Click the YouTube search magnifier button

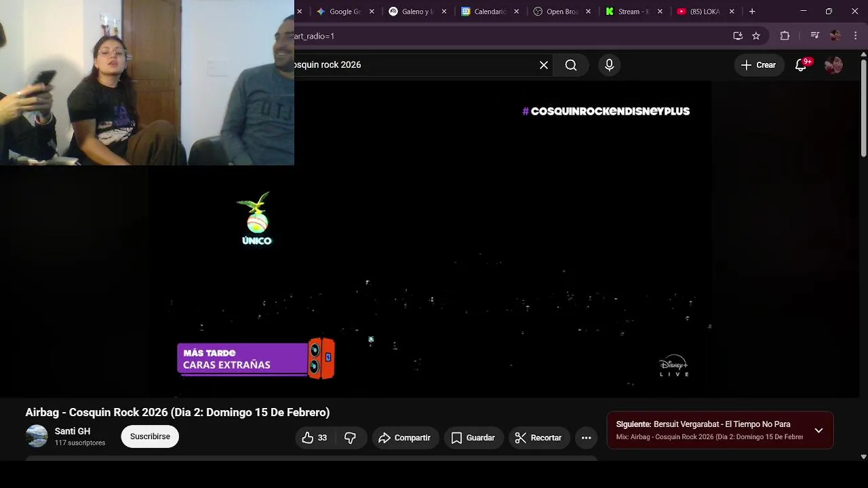(571, 65)
